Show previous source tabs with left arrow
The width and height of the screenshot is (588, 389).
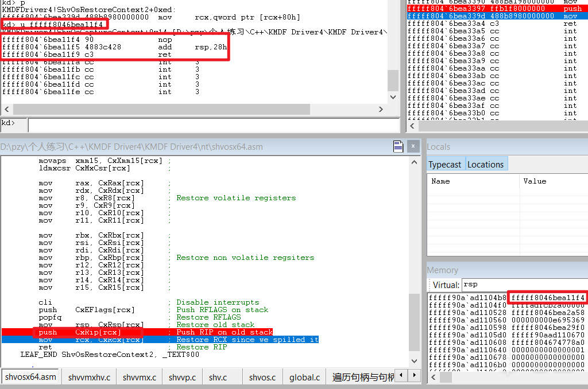tap(401, 375)
